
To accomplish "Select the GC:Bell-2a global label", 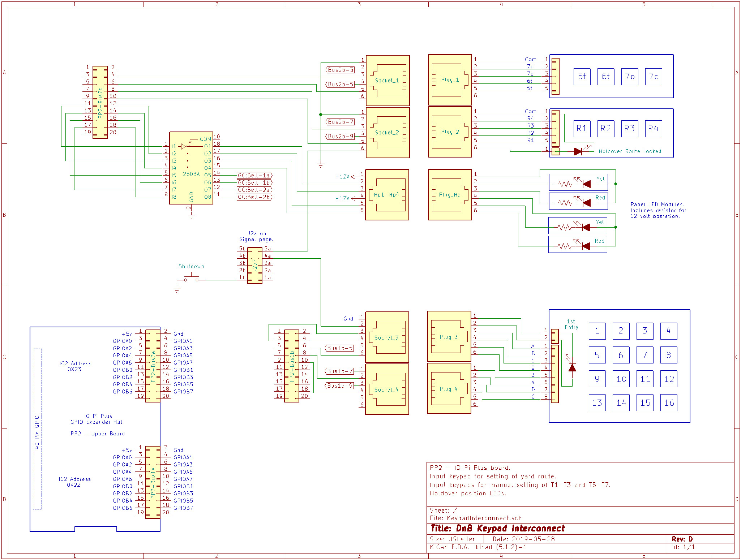I will tap(254, 190).
